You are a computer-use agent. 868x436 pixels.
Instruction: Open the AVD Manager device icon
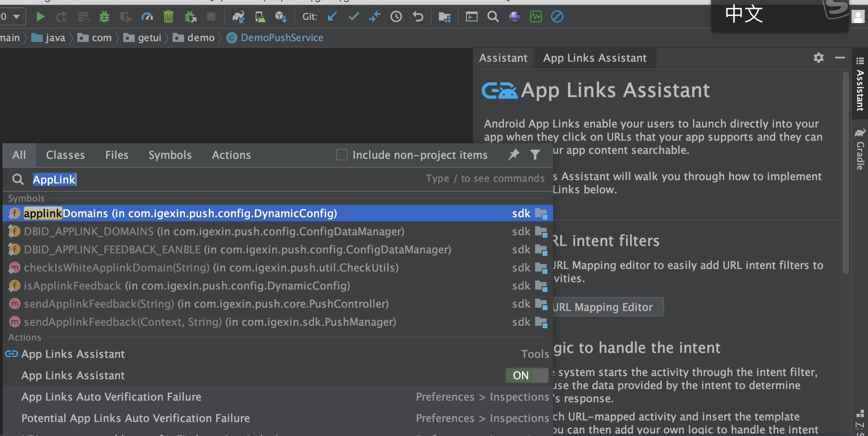tap(260, 17)
